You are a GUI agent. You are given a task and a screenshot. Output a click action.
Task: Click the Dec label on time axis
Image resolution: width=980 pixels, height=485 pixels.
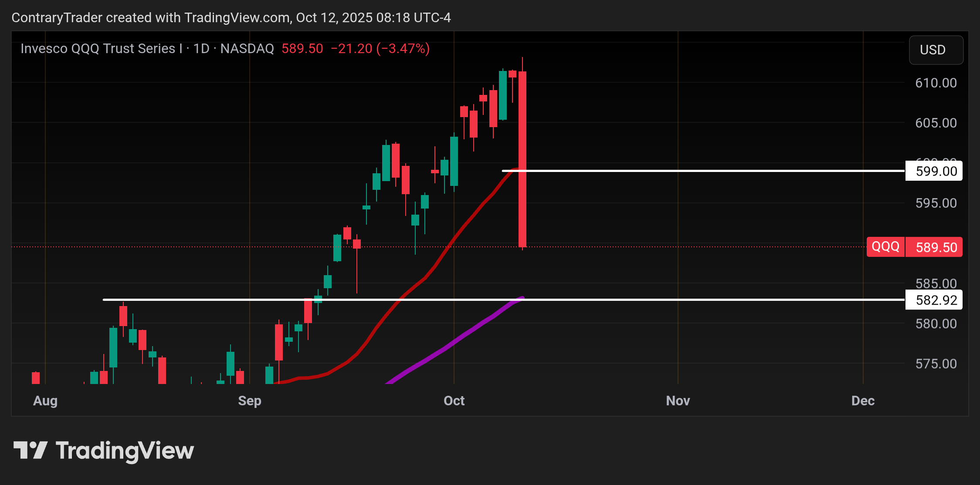(863, 401)
